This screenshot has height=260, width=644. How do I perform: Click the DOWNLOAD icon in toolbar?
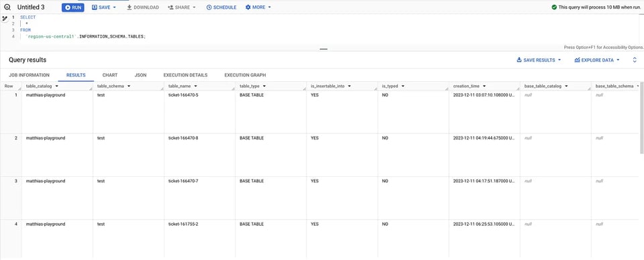129,7
